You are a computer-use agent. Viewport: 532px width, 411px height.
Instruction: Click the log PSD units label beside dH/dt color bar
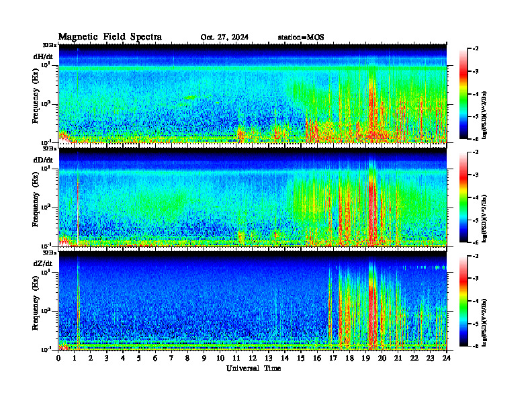[484, 115]
